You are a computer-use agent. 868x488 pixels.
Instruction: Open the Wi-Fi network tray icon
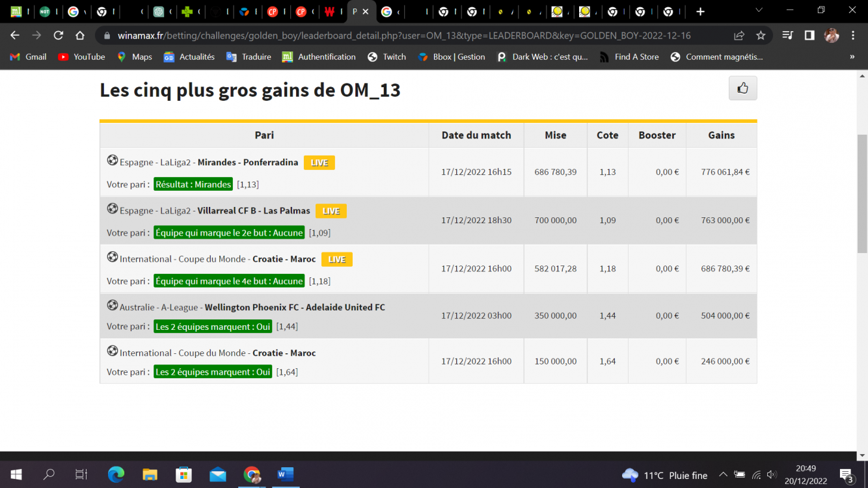[x=756, y=475]
